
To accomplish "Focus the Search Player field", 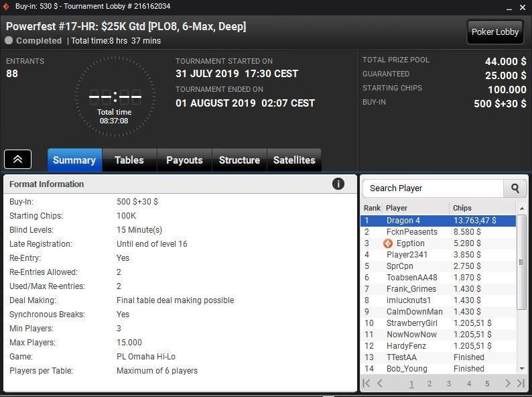I will [x=434, y=188].
